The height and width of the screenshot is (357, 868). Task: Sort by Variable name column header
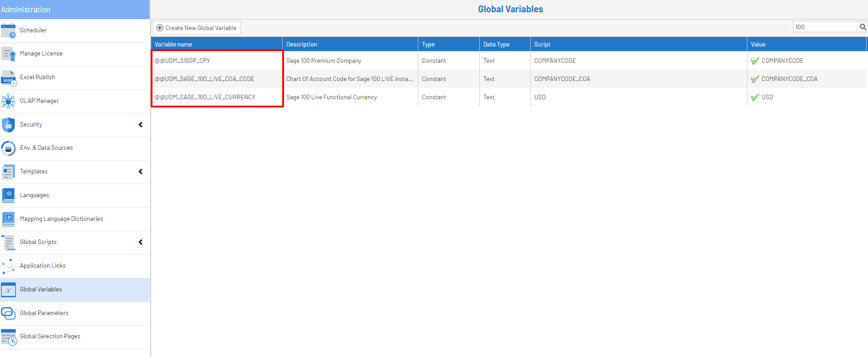(x=173, y=45)
